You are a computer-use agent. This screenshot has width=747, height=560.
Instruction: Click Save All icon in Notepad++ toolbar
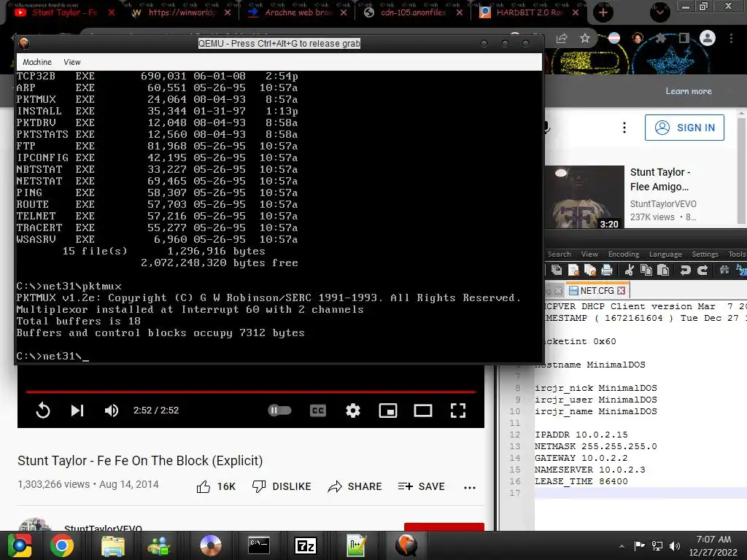coord(556,271)
